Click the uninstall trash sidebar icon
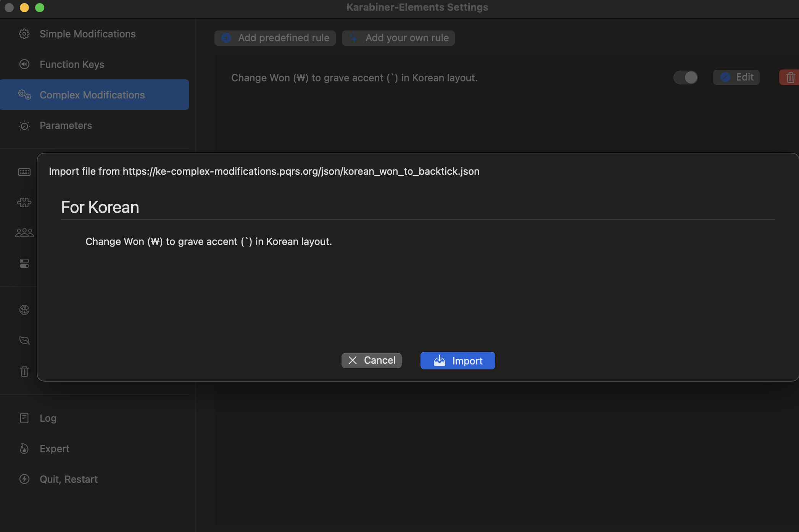Image resolution: width=799 pixels, height=532 pixels. point(24,371)
